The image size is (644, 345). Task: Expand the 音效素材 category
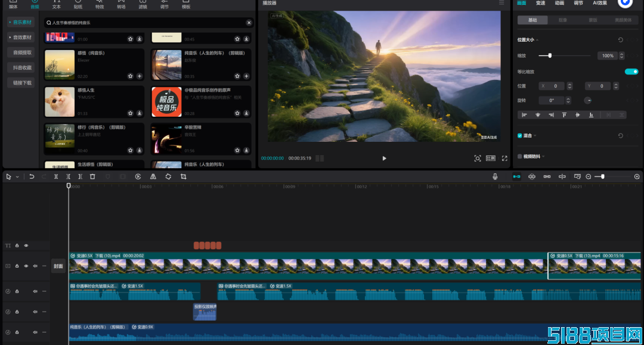[x=20, y=38]
